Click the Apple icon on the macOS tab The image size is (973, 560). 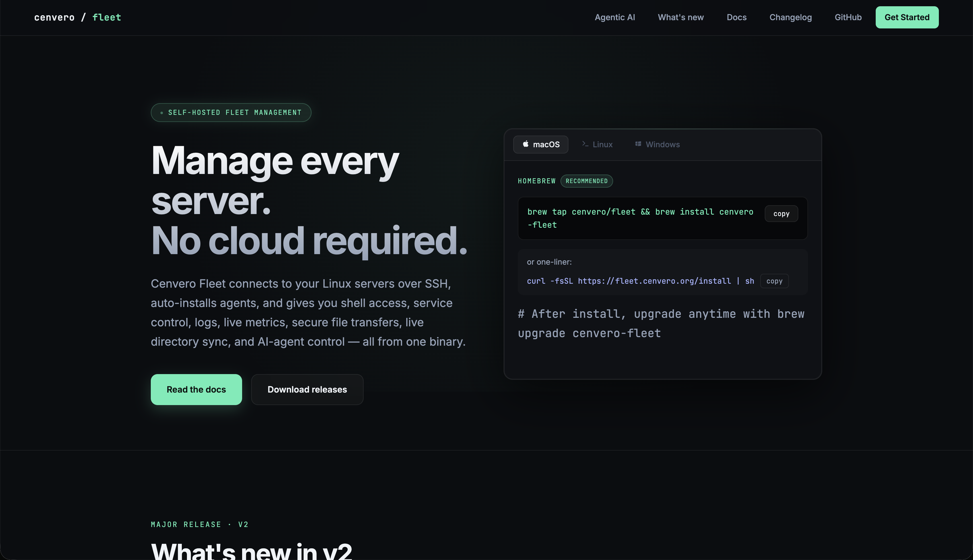[525, 144]
